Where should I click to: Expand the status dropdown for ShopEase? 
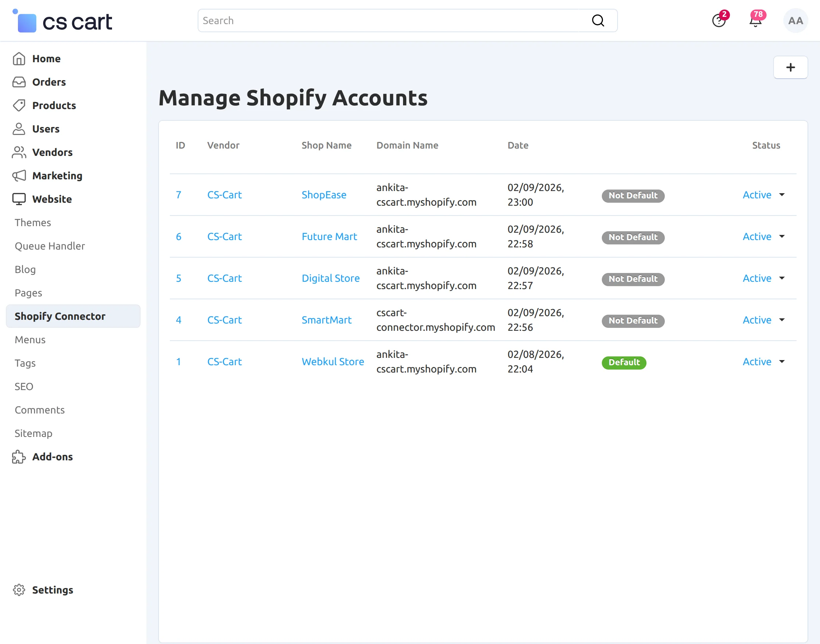[782, 195]
